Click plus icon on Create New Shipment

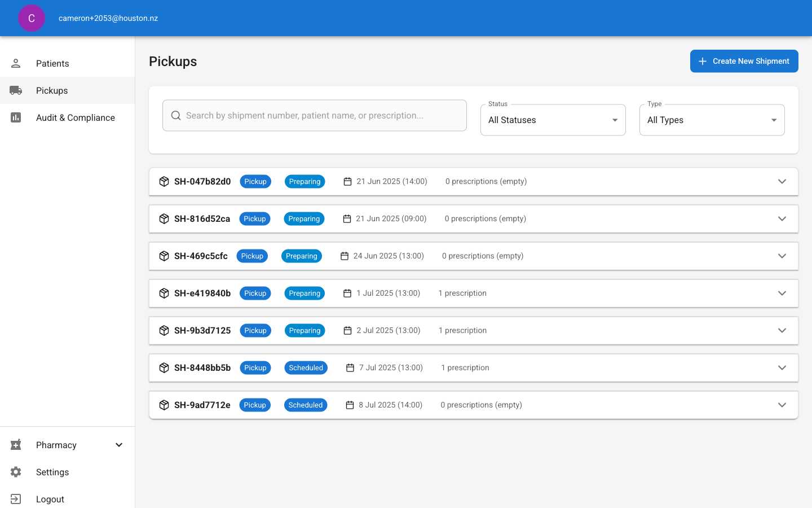(x=703, y=61)
